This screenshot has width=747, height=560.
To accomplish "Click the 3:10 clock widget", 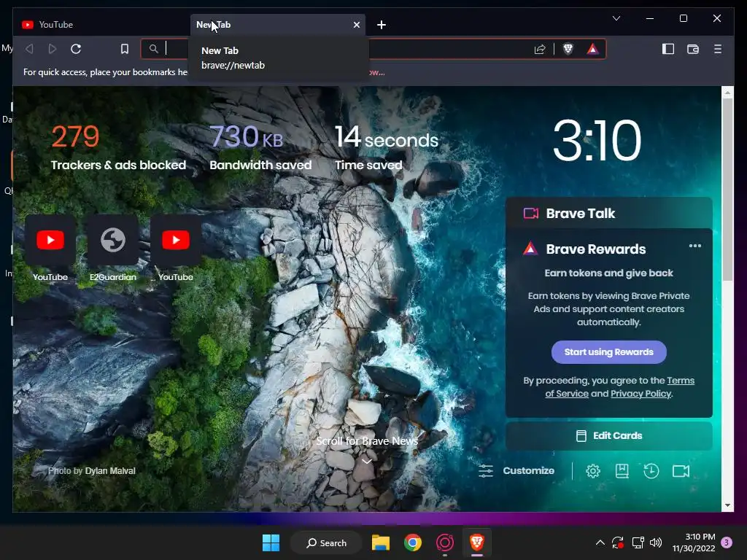I will point(597,141).
